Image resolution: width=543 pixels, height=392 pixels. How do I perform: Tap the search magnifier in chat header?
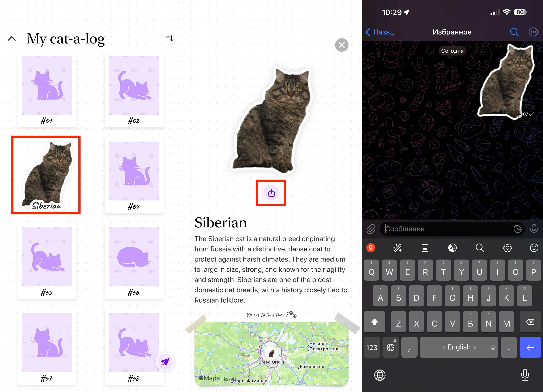point(514,32)
